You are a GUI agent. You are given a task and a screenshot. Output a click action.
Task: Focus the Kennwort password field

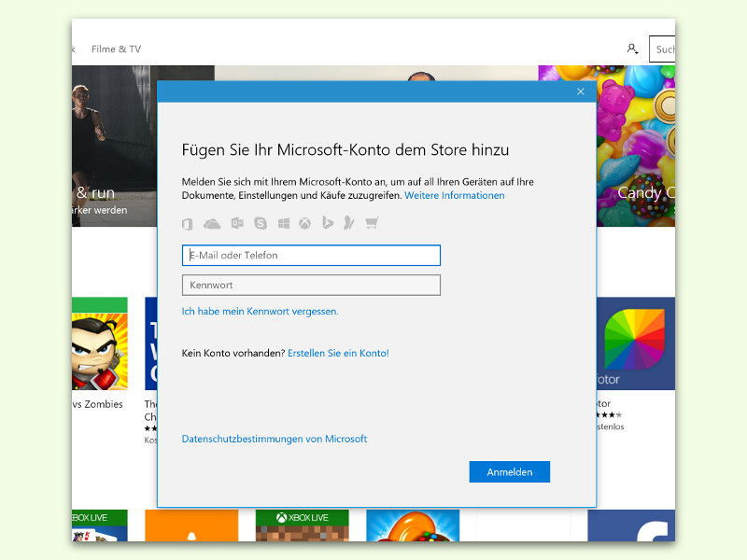coord(311,286)
